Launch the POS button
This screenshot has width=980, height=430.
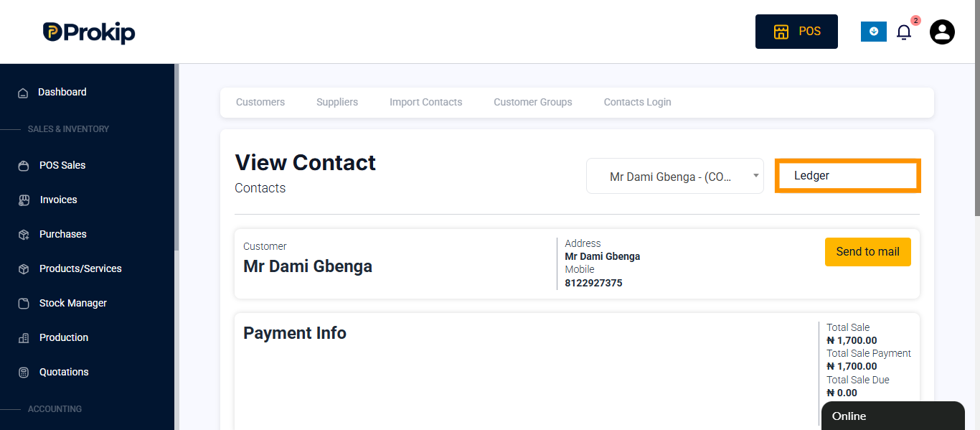pos(796,32)
